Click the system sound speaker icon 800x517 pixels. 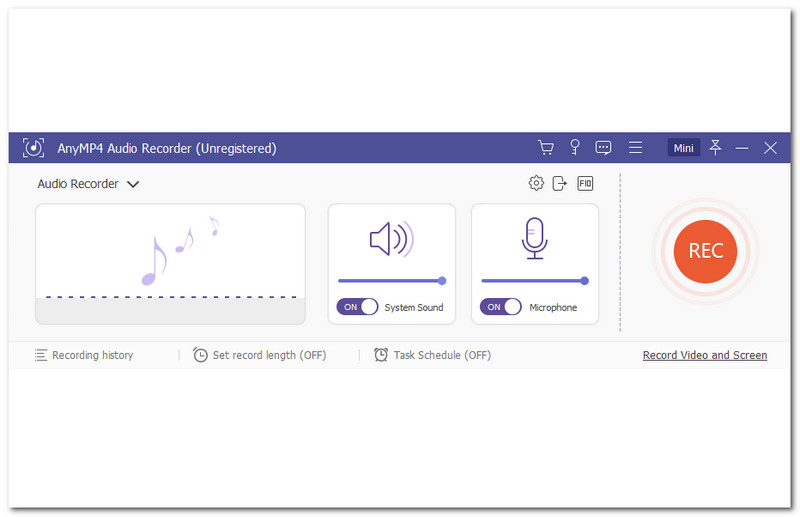[391, 239]
